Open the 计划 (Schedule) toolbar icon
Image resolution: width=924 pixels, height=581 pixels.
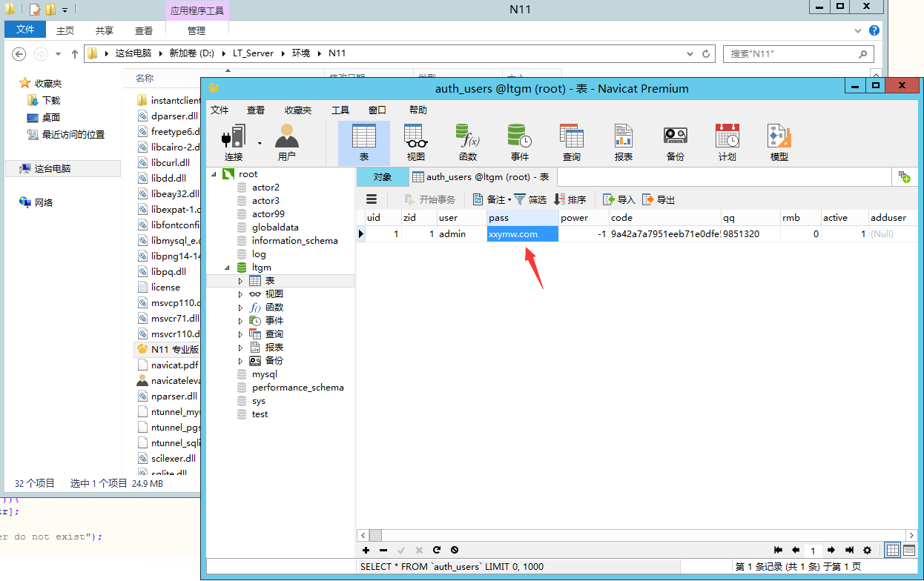coord(727,142)
